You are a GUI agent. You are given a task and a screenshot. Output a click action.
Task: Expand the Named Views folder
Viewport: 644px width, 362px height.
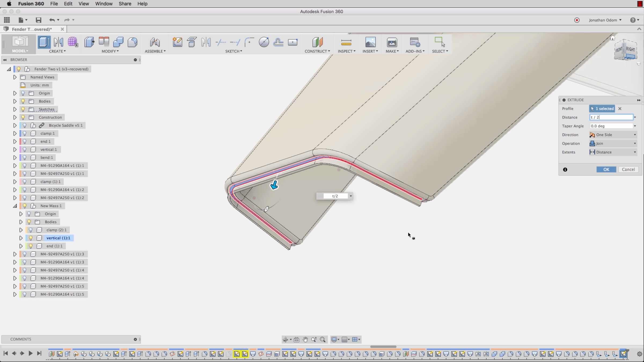pos(15,77)
